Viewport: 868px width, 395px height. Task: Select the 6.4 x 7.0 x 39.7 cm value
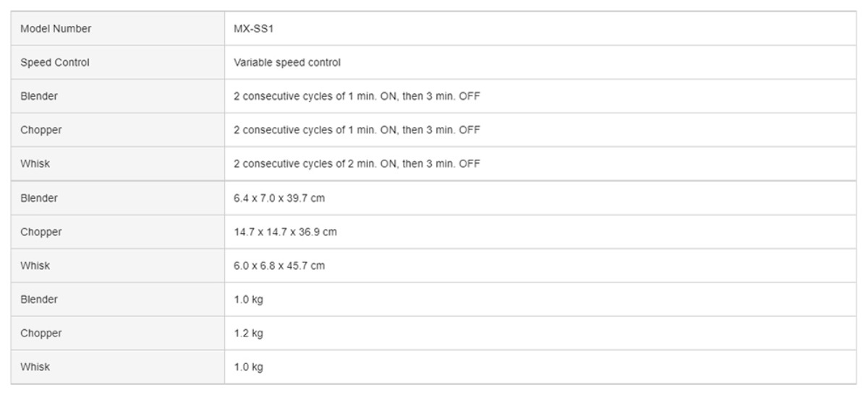point(274,198)
